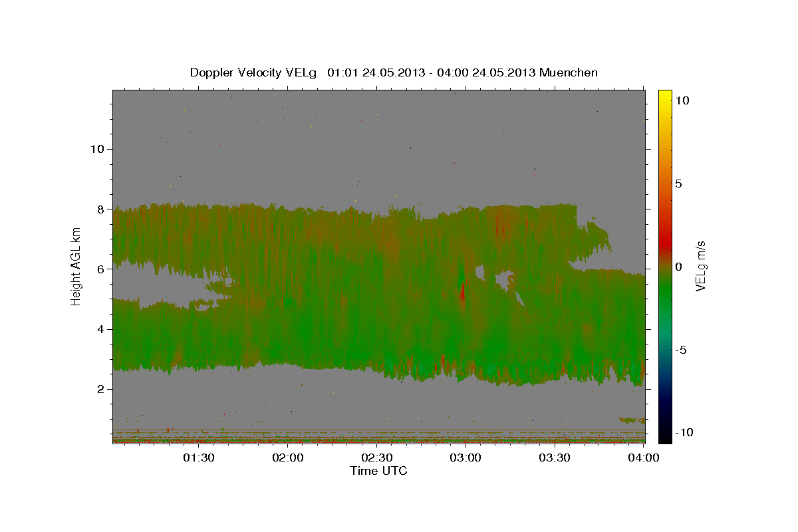Click the height tick label 4
The width and height of the screenshot is (798, 532).
click(101, 329)
